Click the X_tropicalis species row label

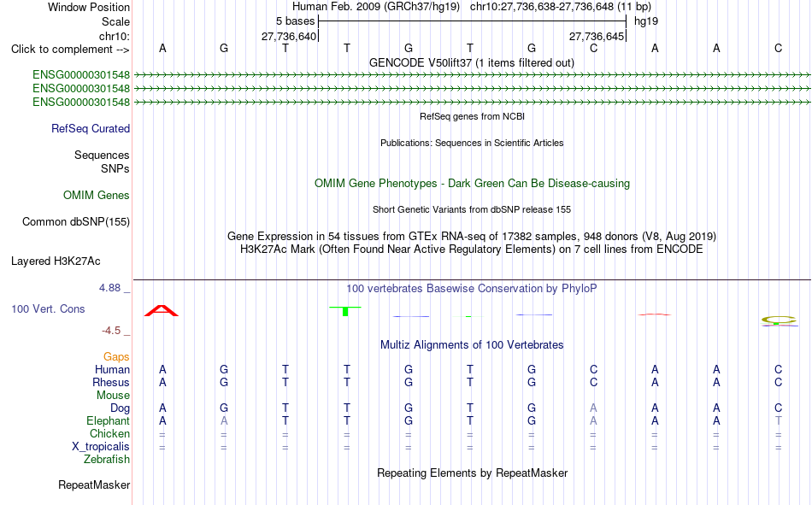click(101, 447)
